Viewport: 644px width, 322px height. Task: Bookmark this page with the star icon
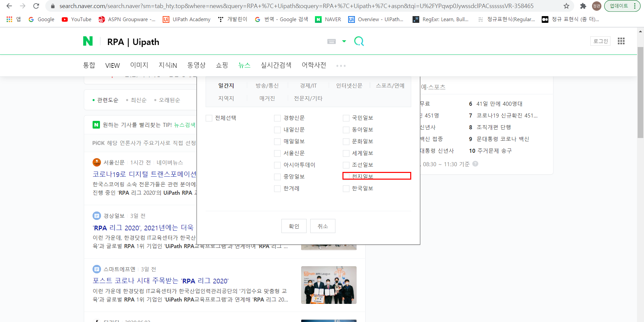click(x=567, y=6)
